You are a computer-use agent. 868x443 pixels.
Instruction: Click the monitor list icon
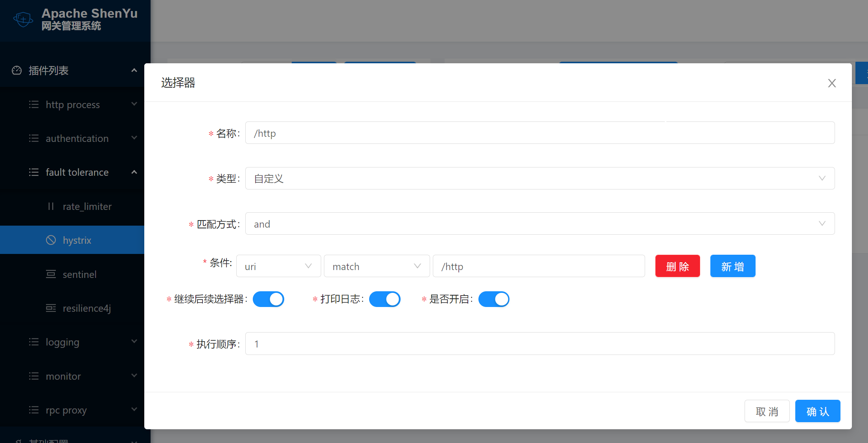tap(34, 376)
